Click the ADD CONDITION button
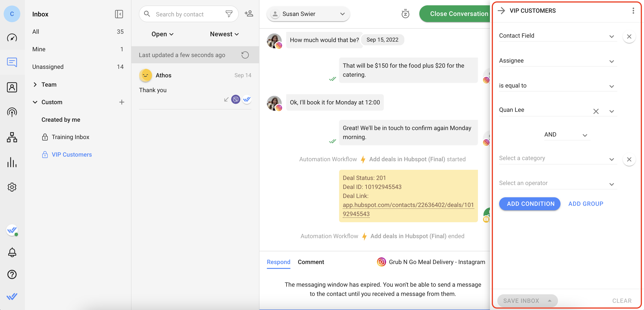This screenshot has height=310, width=644. (x=530, y=204)
